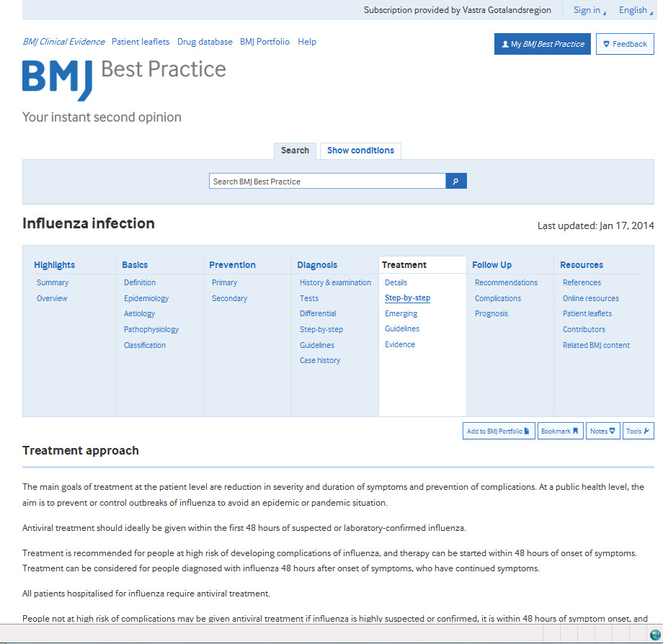Open Case history under Diagnosis
The height and width of the screenshot is (644, 663).
(320, 360)
